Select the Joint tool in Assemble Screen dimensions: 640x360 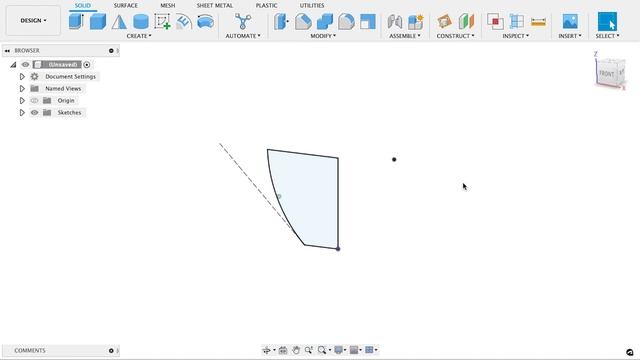[394, 21]
